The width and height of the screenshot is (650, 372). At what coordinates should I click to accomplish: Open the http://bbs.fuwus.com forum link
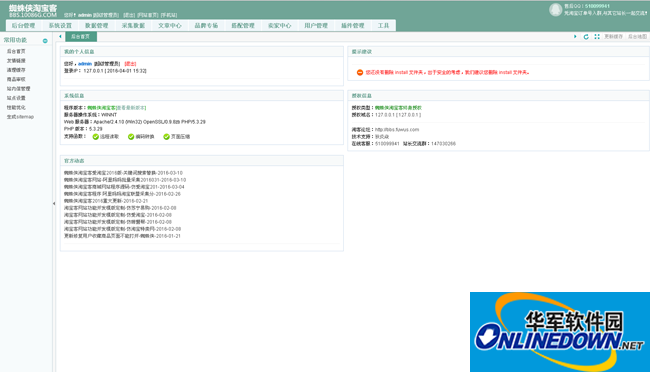(x=397, y=129)
